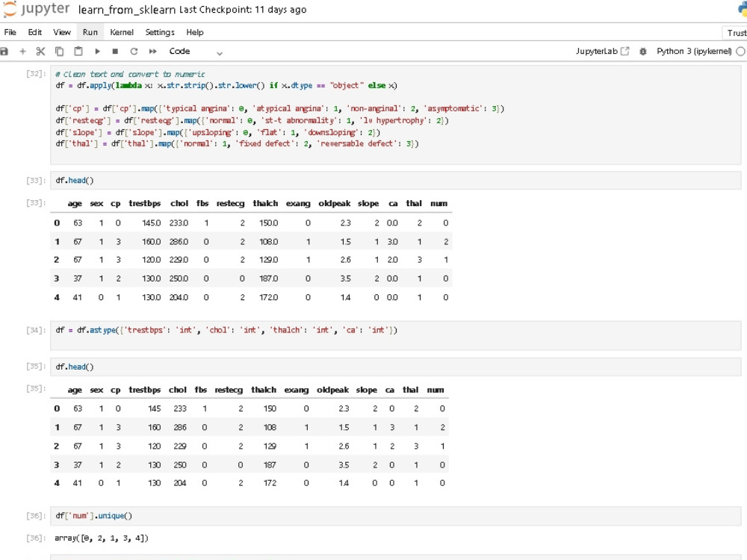
Task: Click the Trust button
Action: 736,33
